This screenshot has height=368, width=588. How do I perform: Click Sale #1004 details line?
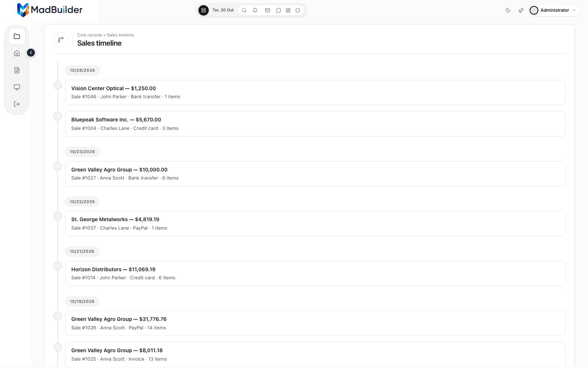[x=125, y=128]
